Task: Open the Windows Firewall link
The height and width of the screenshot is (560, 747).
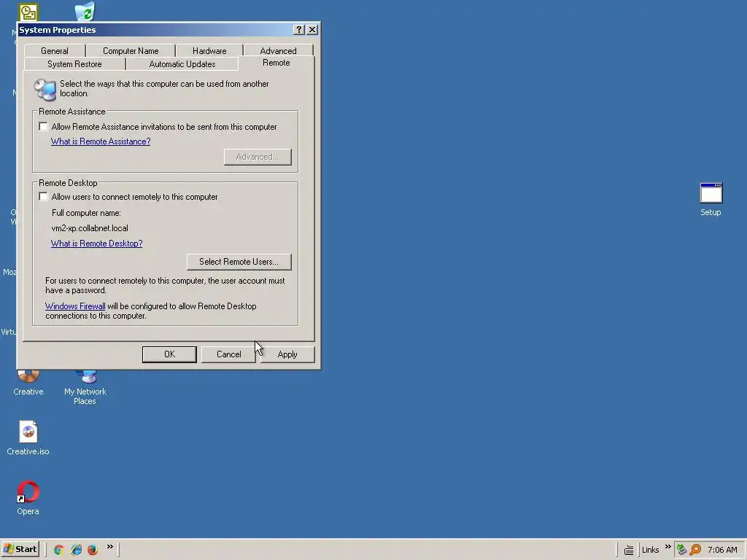Action: point(75,306)
